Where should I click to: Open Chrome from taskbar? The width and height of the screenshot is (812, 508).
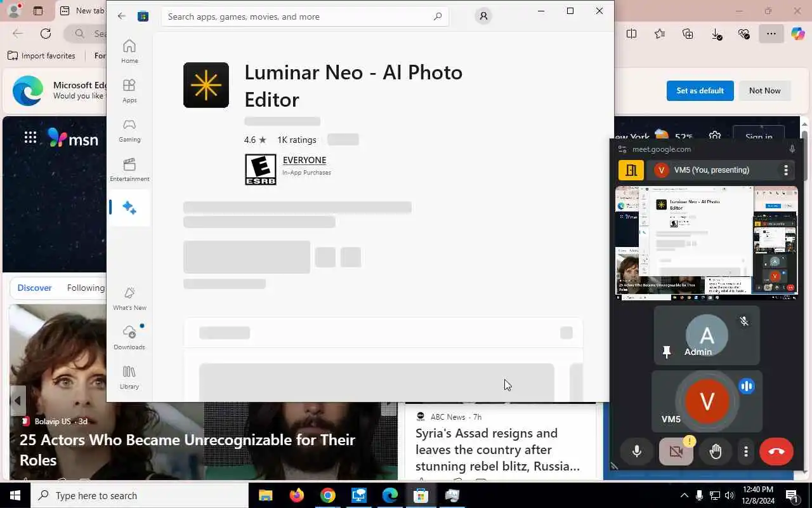[x=327, y=495]
